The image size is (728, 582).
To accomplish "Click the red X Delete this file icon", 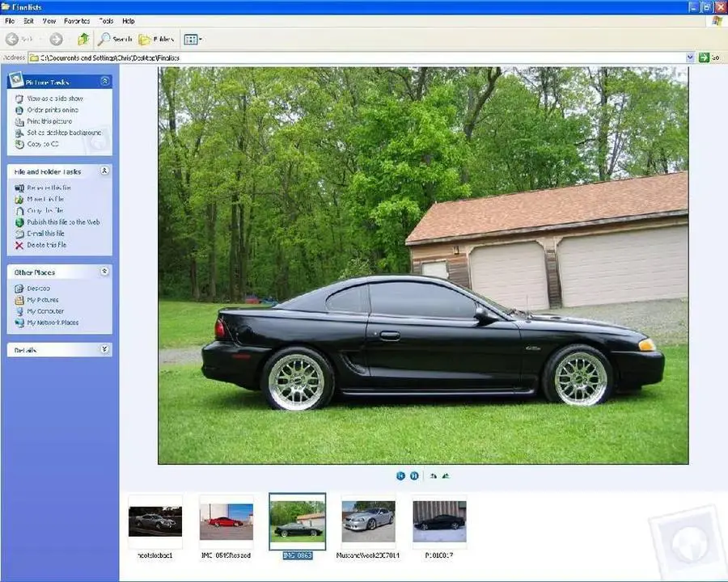I will (19, 245).
